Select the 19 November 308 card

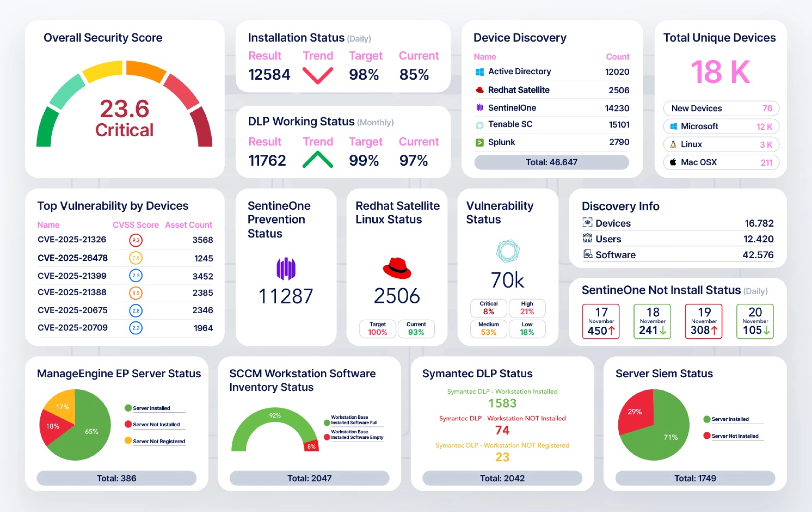pos(704,321)
